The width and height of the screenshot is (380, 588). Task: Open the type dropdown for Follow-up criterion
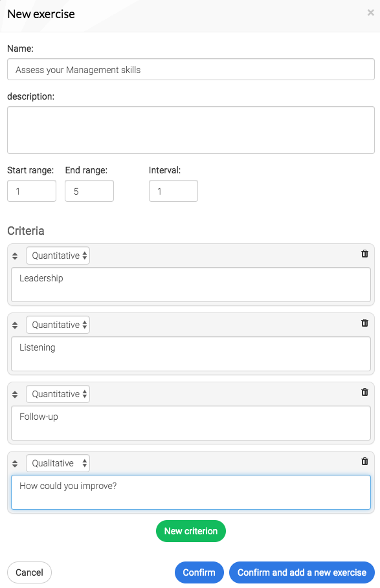pos(58,394)
